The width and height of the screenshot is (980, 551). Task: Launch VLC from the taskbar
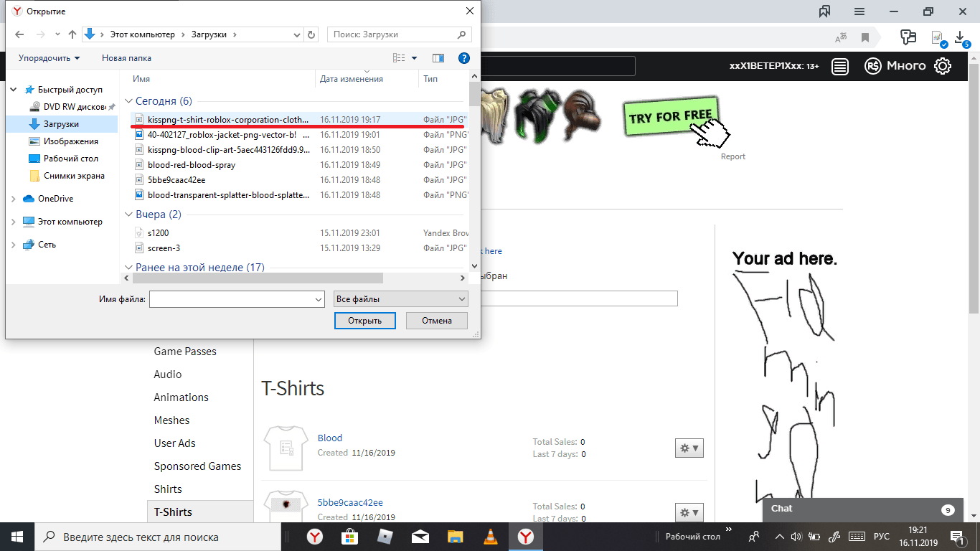tap(491, 537)
